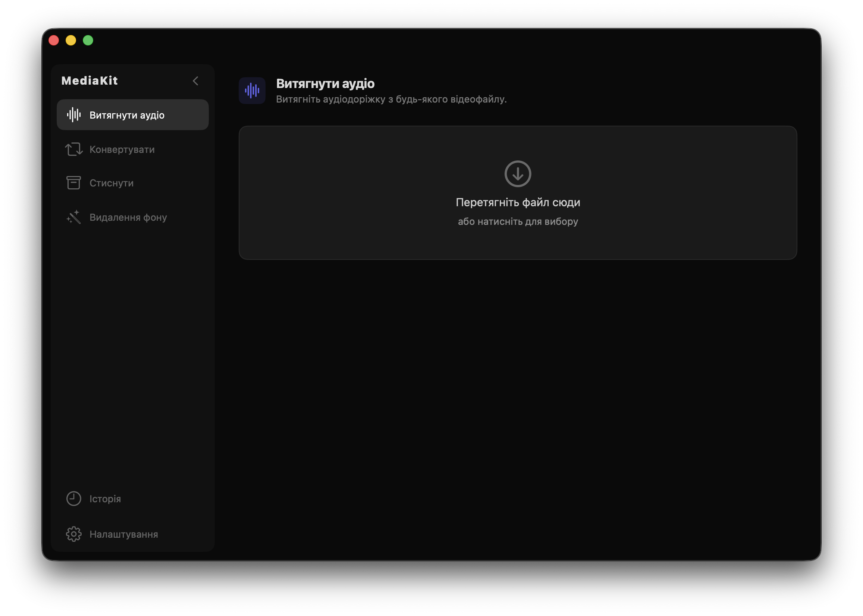The width and height of the screenshot is (863, 616).
Task: Open Налаштування from the sidebar
Action: coord(123,534)
